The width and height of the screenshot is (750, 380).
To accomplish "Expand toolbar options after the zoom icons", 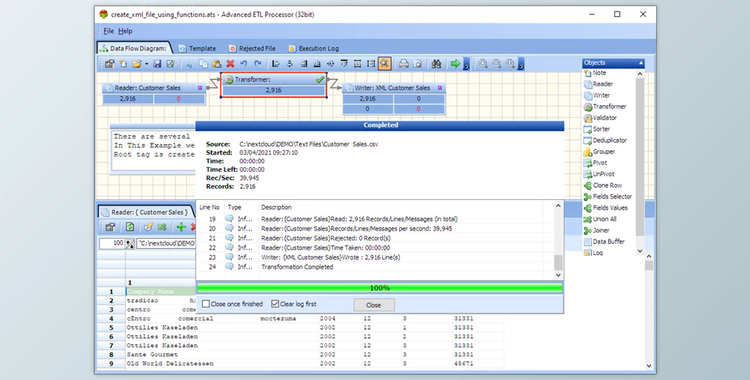I will pos(521,64).
